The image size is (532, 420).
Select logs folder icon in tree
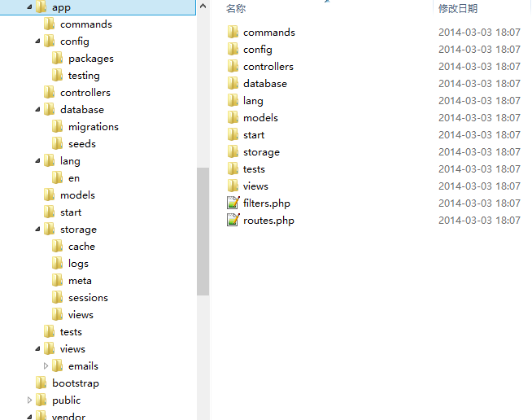[57, 263]
